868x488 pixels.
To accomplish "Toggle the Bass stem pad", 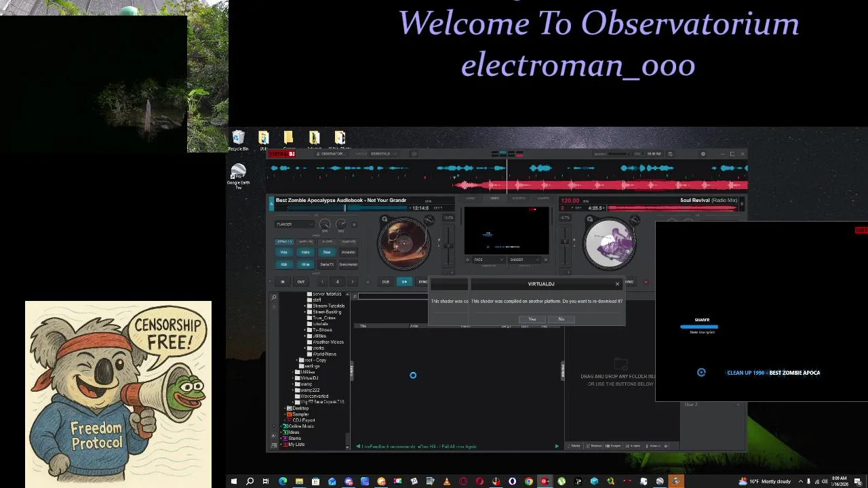I will (327, 252).
